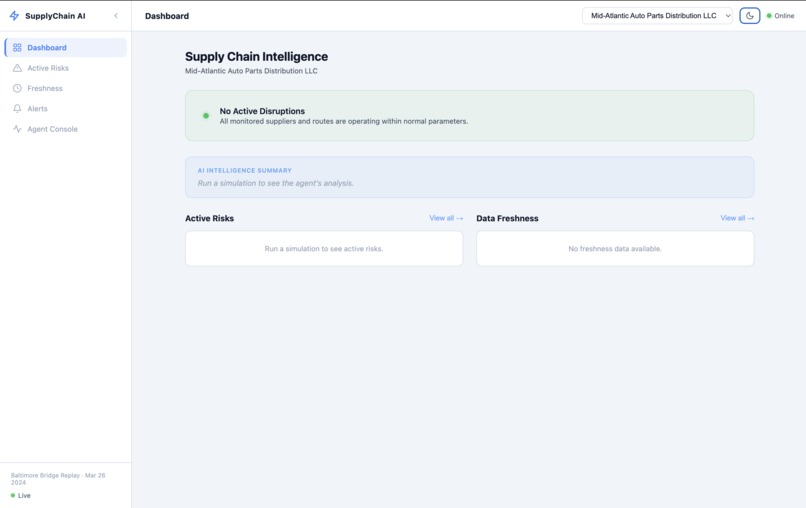Click the AI INTELLIGENCE SUMMARY label
Image resolution: width=806 pixels, height=508 pixels.
coord(245,170)
